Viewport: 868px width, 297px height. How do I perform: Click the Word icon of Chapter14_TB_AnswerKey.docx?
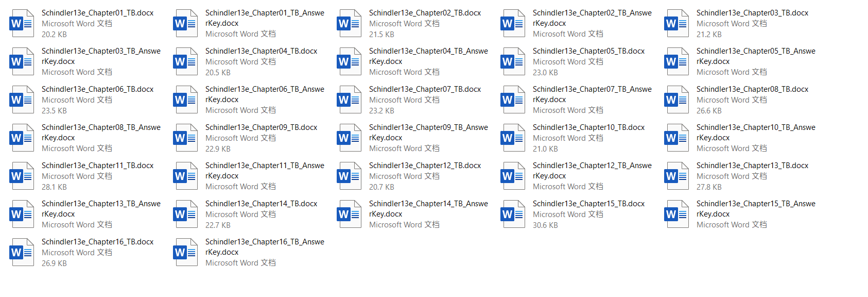(349, 214)
